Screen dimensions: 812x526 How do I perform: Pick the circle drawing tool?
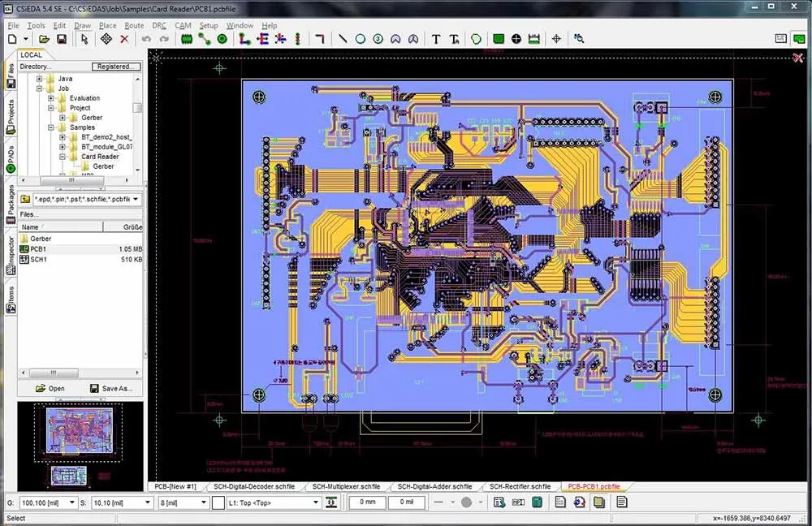(361, 39)
